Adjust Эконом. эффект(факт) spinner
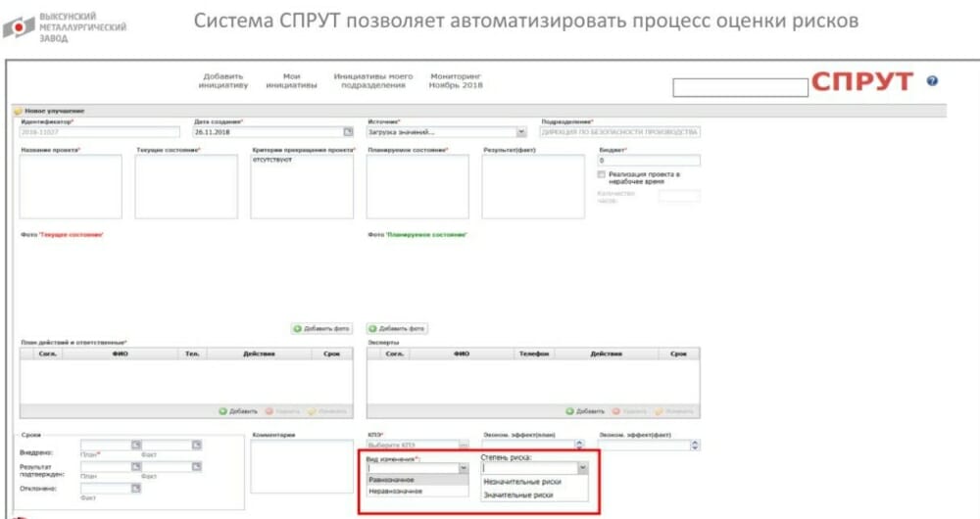980x519 pixels. 695,445
